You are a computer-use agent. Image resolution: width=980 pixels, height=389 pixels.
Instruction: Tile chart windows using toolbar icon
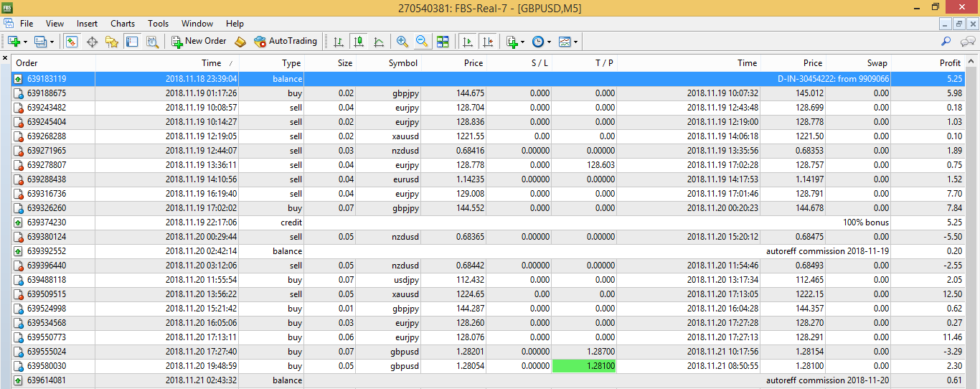pyautogui.click(x=443, y=42)
